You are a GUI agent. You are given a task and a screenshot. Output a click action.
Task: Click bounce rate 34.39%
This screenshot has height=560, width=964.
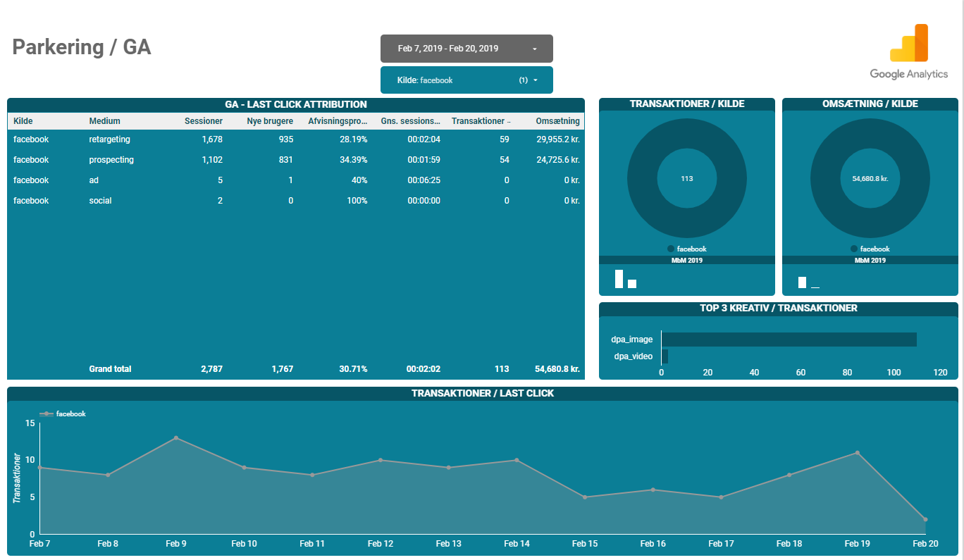tap(354, 160)
